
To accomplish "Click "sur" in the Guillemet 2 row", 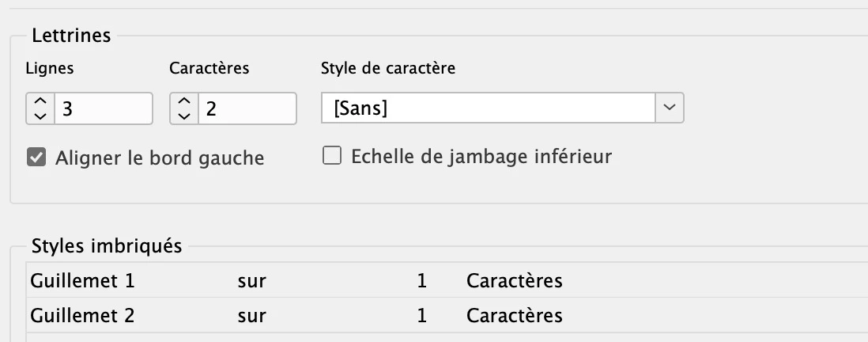I will (x=251, y=315).
